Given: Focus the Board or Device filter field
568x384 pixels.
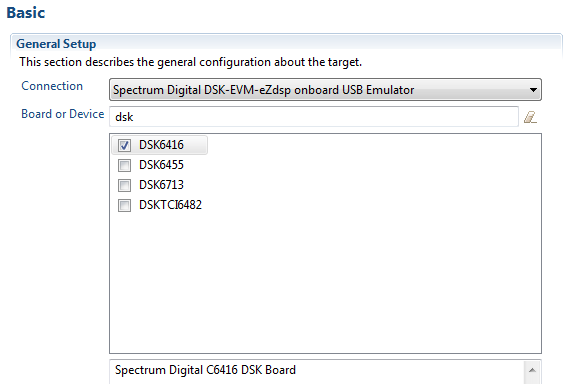Looking at the screenshot, I should (314, 117).
